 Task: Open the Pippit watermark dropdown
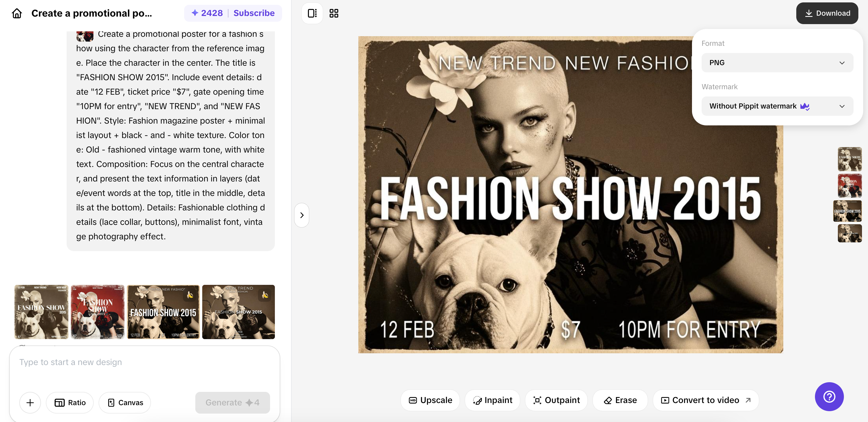point(777,106)
